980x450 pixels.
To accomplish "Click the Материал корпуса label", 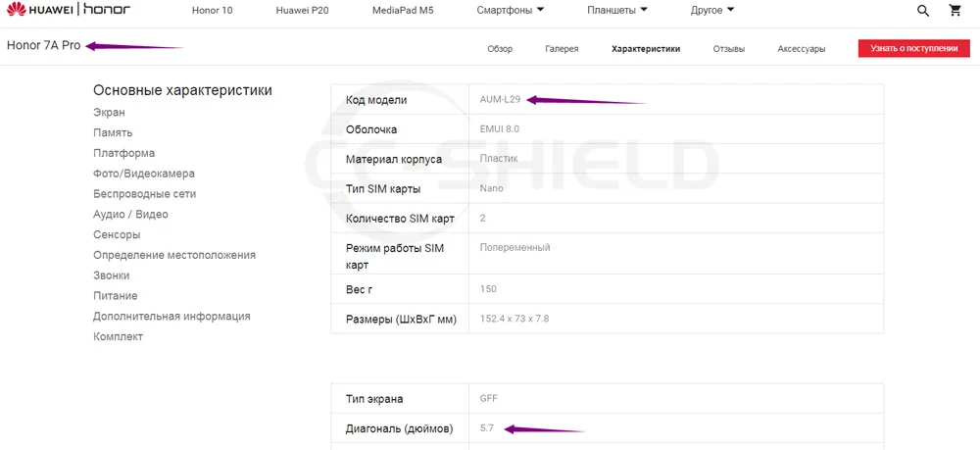I will [x=394, y=160].
